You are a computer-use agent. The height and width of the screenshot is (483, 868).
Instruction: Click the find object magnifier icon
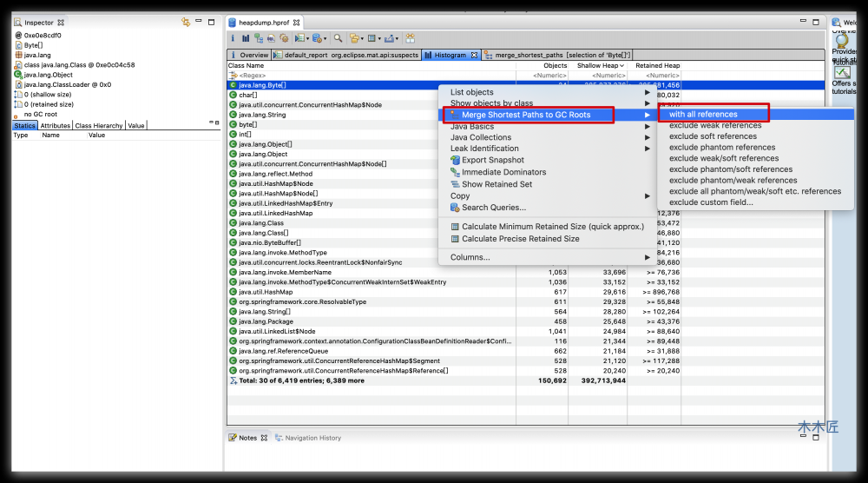(339, 38)
